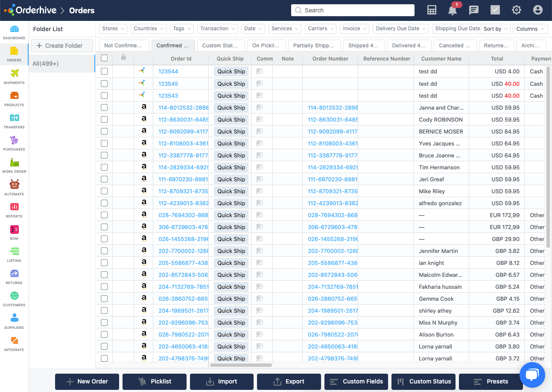Screen dimensions: 552x392
Task: Click the Search input field
Action: pyautogui.click(x=353, y=10)
